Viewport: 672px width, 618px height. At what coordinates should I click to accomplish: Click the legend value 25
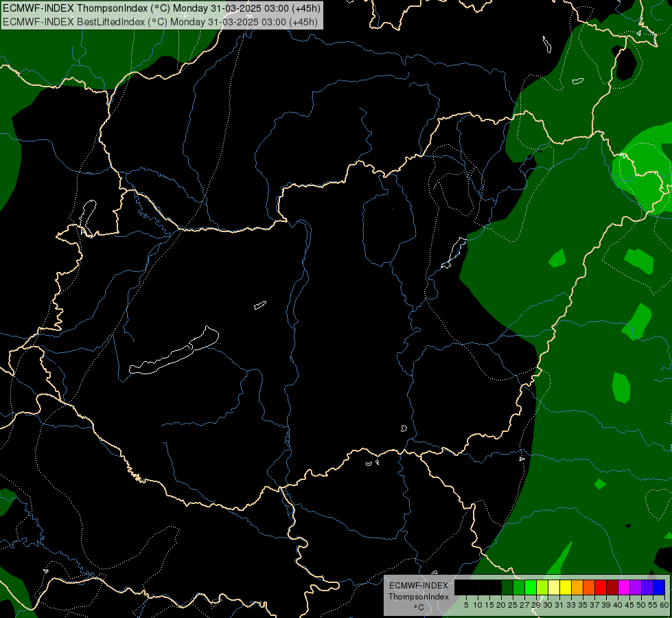point(513,605)
